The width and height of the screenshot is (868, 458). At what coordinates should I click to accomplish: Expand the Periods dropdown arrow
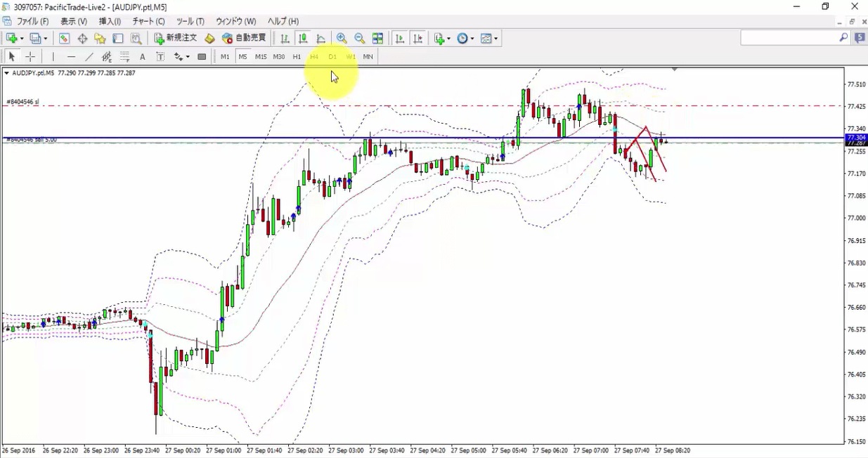point(472,39)
